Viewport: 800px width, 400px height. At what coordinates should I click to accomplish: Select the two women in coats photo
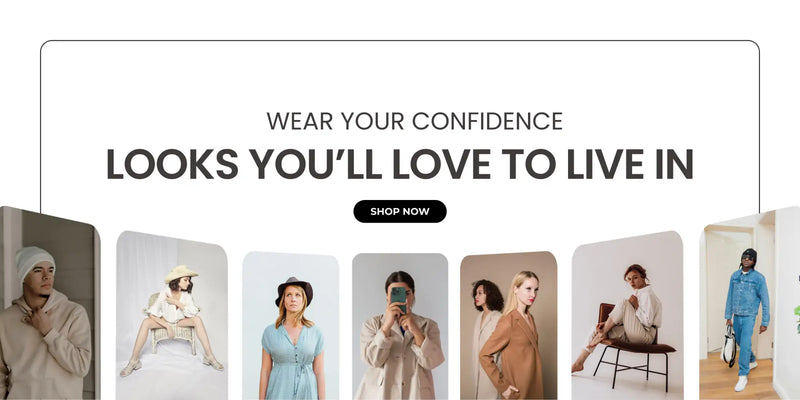[x=509, y=326]
